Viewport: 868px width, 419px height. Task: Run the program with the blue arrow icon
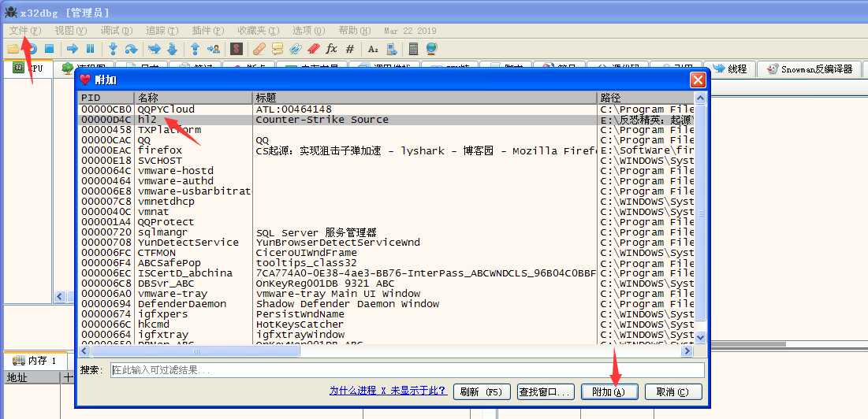point(72,49)
